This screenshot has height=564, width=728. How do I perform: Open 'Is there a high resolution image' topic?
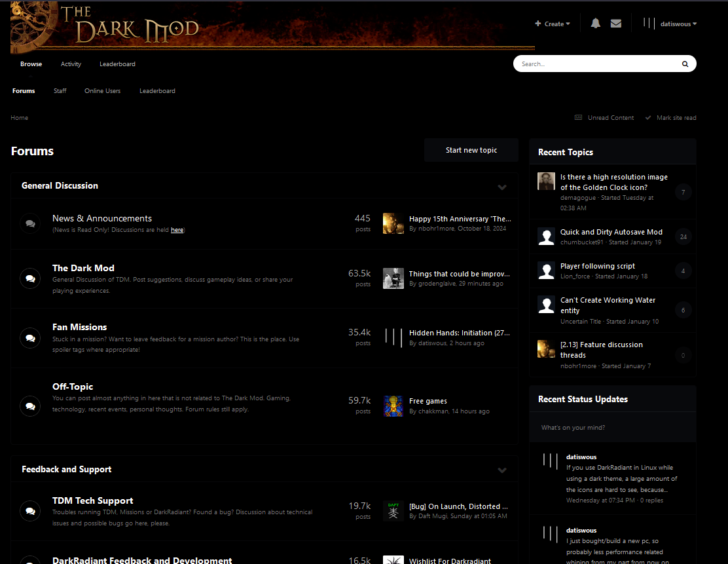click(614, 182)
